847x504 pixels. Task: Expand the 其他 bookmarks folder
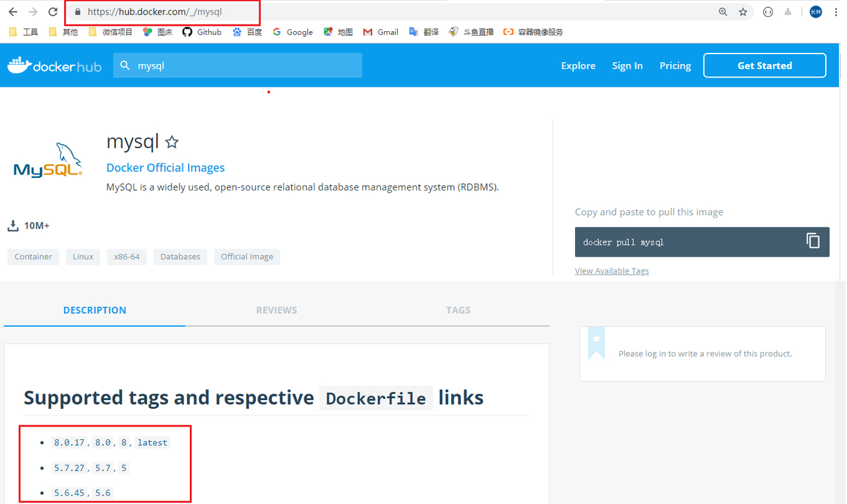click(x=64, y=32)
